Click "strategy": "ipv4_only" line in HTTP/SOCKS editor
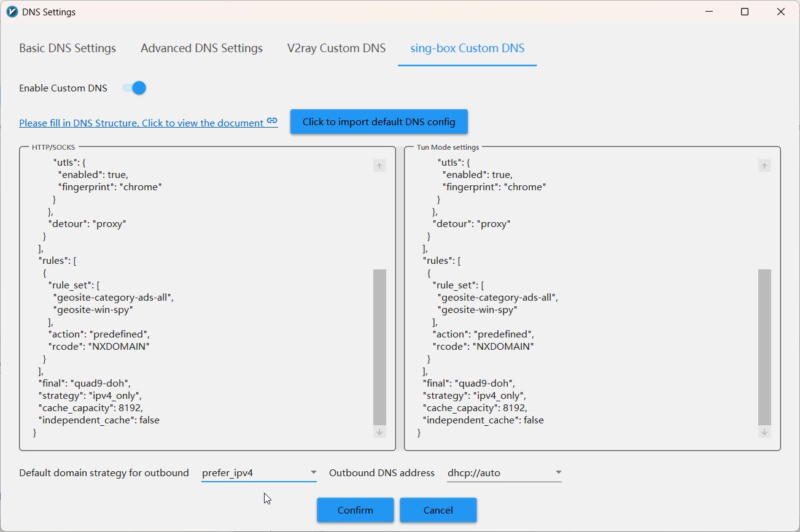This screenshot has width=800, height=532. pos(90,396)
